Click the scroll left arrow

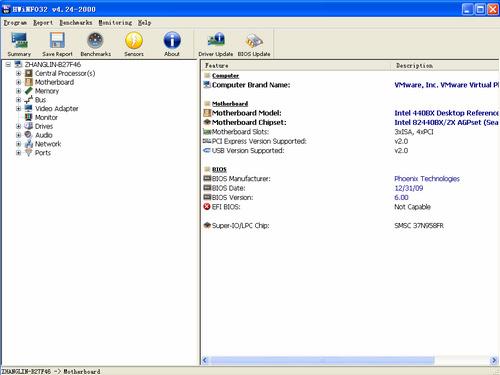(205, 360)
